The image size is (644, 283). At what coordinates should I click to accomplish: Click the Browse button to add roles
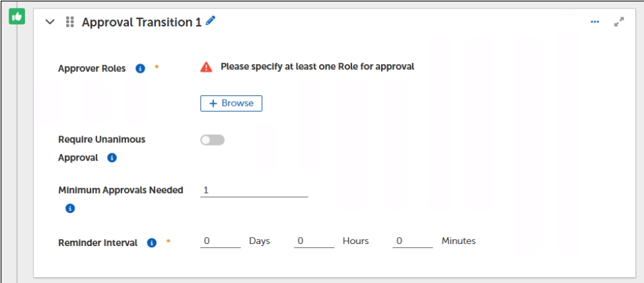click(x=231, y=103)
